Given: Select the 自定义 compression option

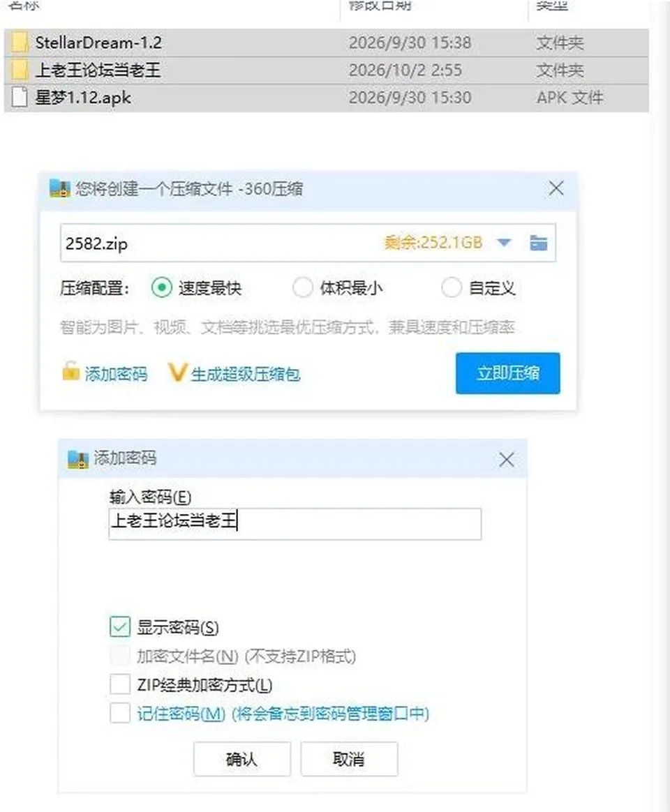Looking at the screenshot, I should [x=452, y=287].
